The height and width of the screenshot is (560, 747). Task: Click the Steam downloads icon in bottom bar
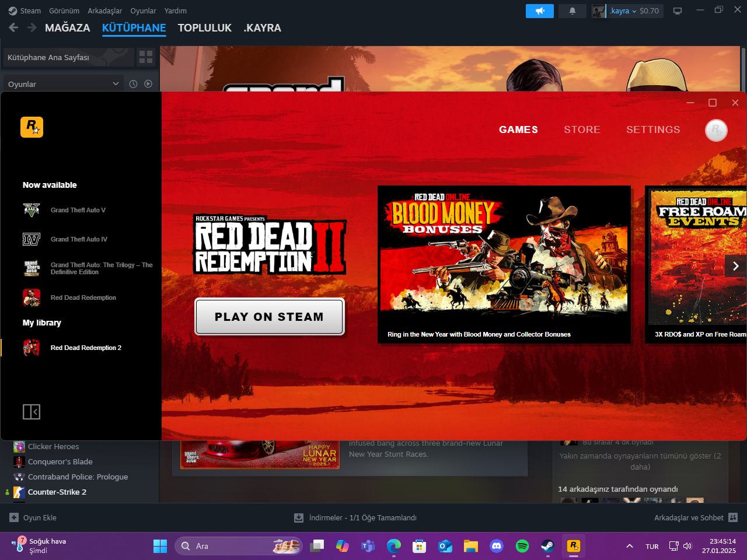[x=299, y=518]
